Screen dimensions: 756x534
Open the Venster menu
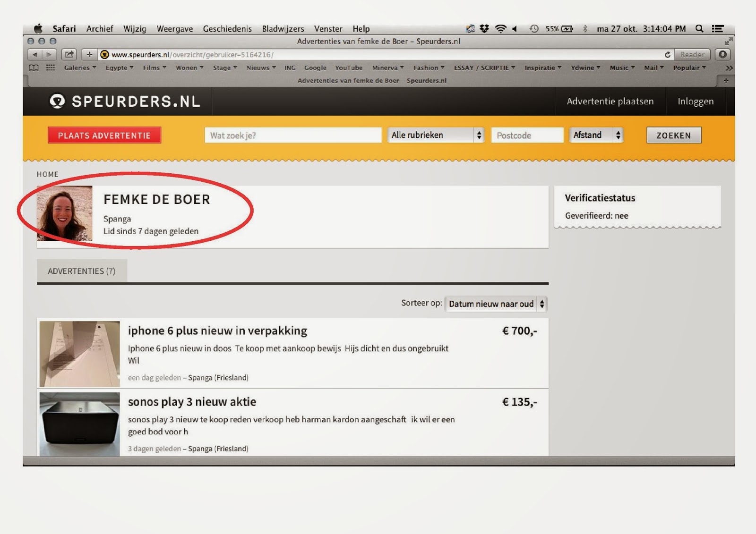tap(328, 29)
